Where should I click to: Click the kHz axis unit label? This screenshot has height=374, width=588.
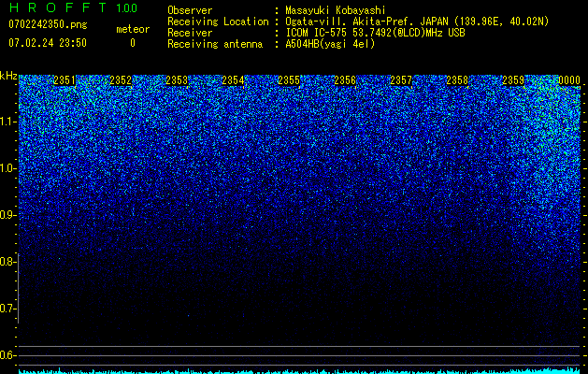(x=8, y=76)
